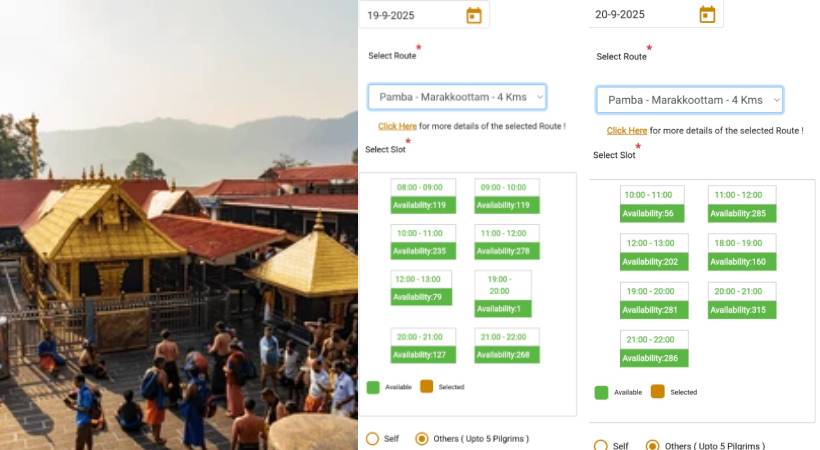Open calendar icon beside 19-9-2025 date
Viewport: 820px width, 450px height.
pos(474,15)
